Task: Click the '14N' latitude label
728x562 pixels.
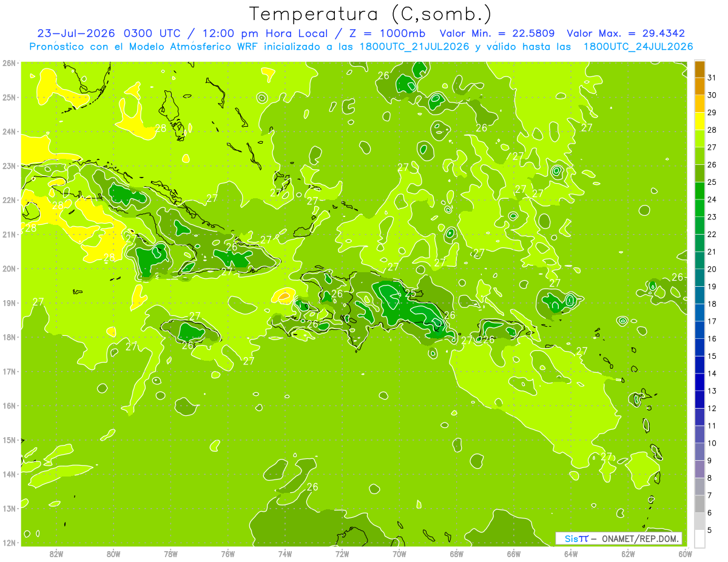Action: coord(8,474)
